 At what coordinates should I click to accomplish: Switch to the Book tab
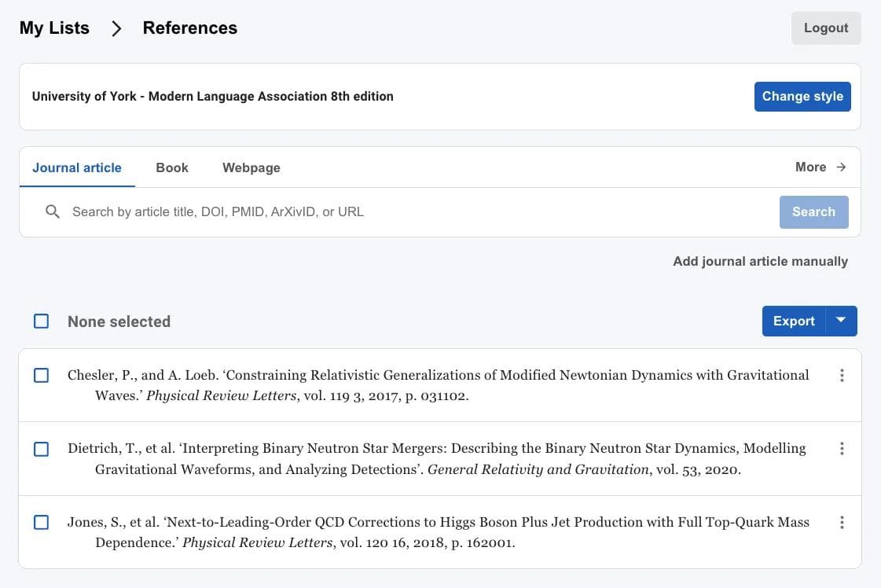(x=172, y=167)
